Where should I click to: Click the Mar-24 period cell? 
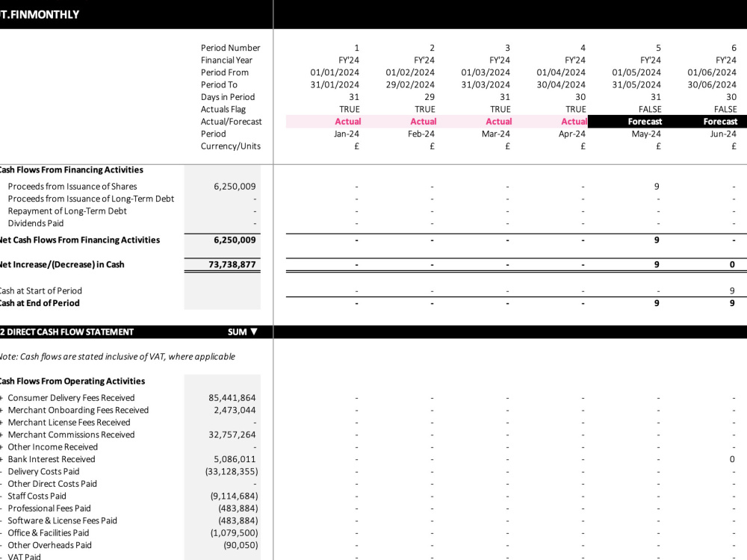pyautogui.click(x=495, y=134)
